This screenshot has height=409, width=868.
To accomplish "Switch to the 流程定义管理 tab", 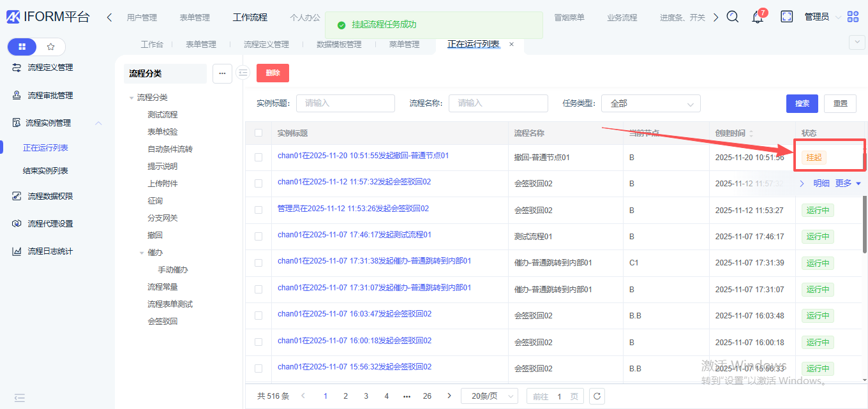I will point(266,44).
